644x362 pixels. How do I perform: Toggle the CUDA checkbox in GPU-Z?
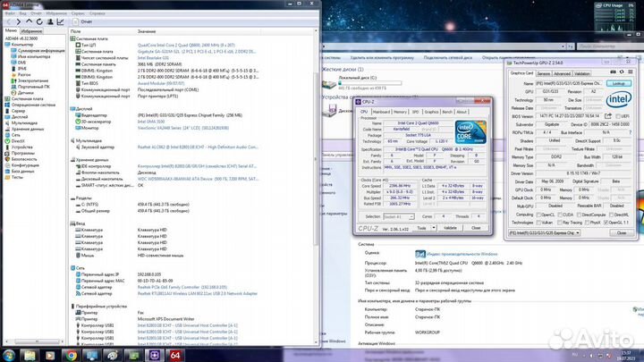tap(560, 215)
